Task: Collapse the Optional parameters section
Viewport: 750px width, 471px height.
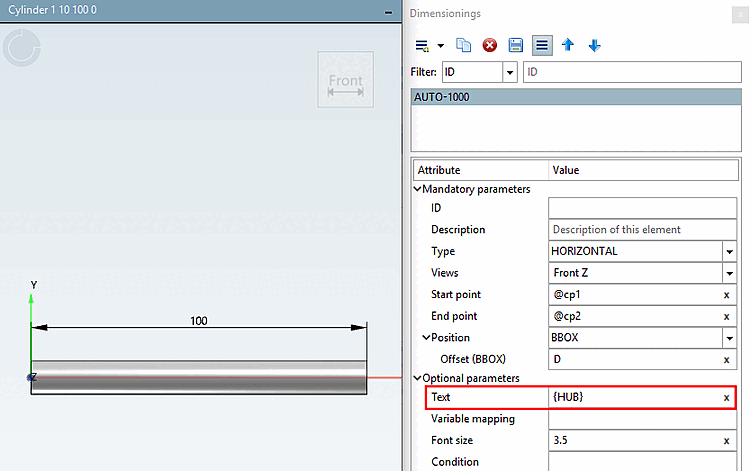Action: (417, 378)
